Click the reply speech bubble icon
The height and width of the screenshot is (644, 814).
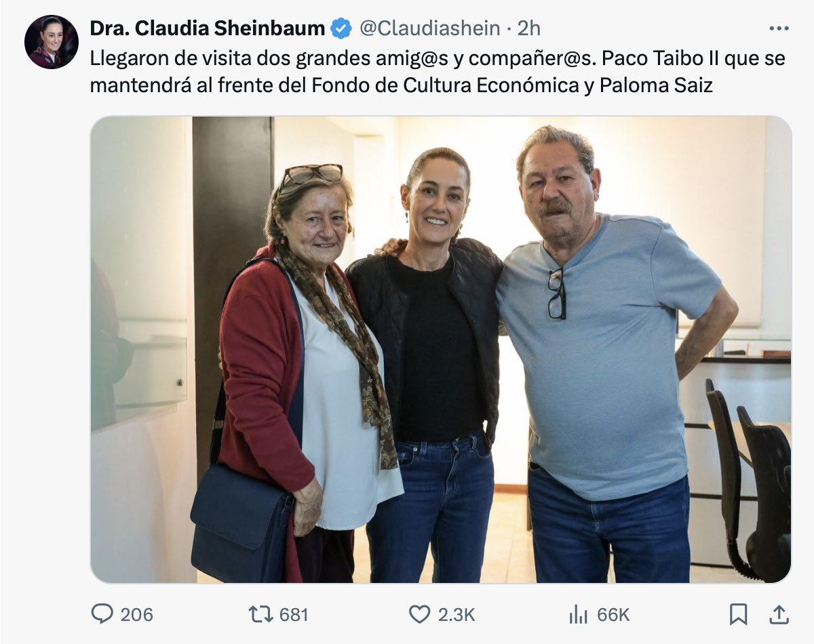point(102,614)
